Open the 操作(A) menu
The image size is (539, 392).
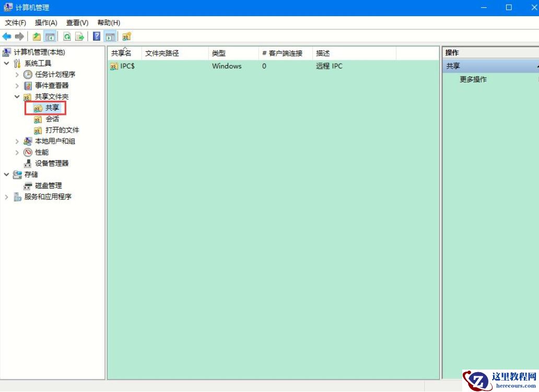point(46,22)
